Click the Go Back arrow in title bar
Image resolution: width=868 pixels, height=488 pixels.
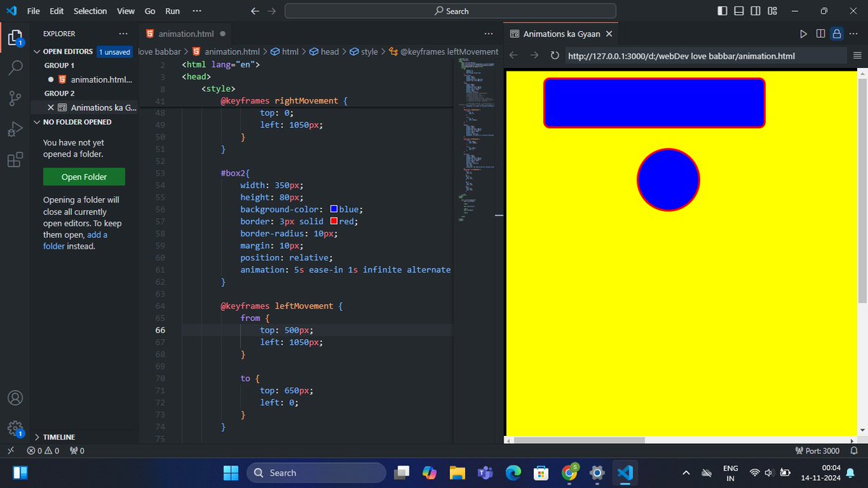click(255, 11)
